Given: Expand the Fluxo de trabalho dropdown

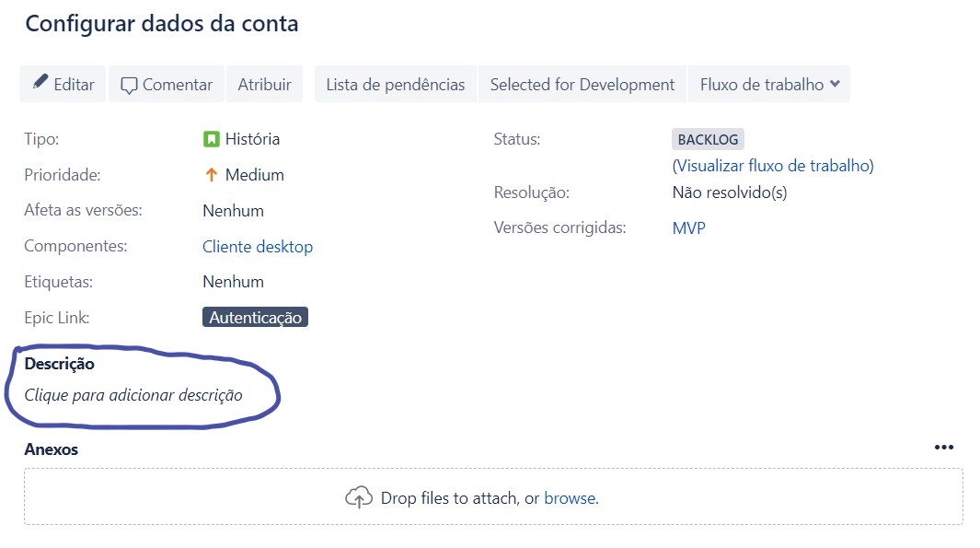Looking at the screenshot, I should point(769,84).
